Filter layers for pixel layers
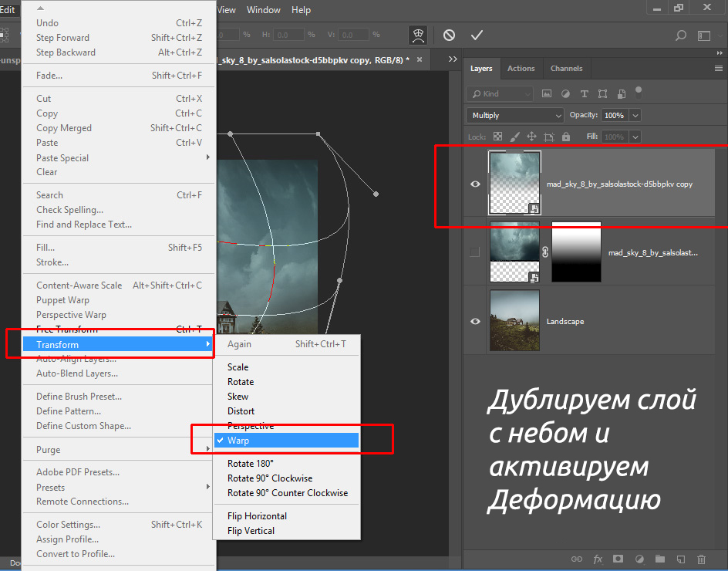The image size is (728, 571). (547, 94)
